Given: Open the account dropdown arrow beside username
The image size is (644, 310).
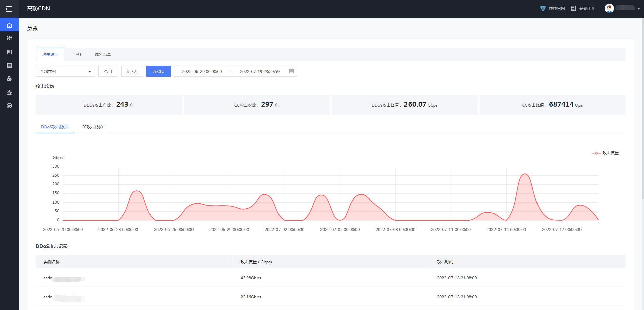Looking at the screenshot, I should 638,9.
